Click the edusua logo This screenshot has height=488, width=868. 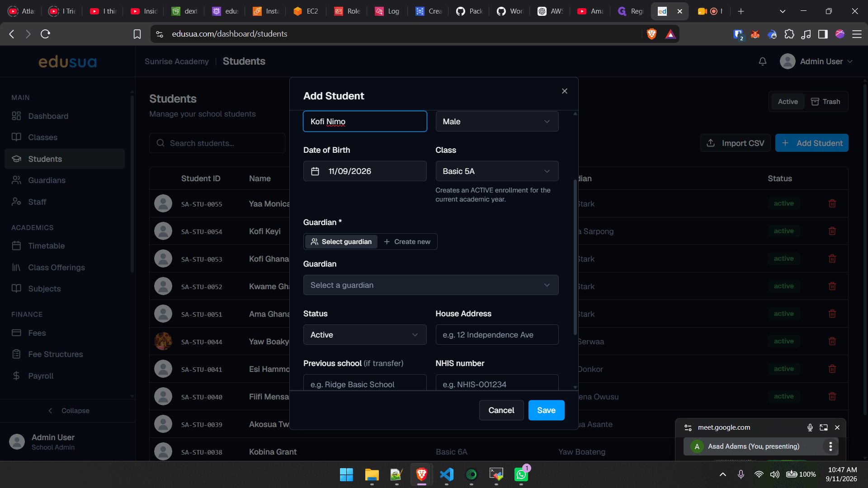(x=67, y=62)
